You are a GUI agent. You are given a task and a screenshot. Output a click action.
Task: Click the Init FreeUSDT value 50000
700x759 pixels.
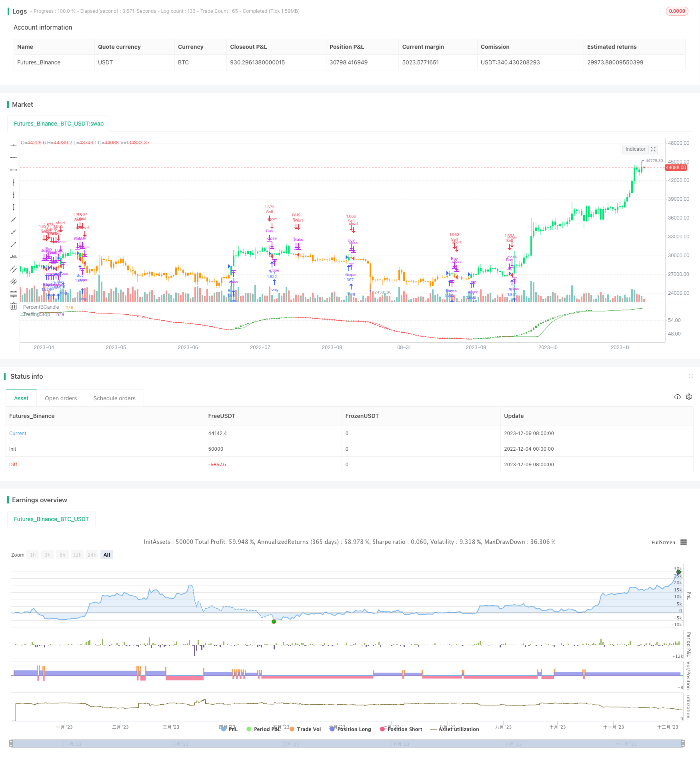[216, 449]
